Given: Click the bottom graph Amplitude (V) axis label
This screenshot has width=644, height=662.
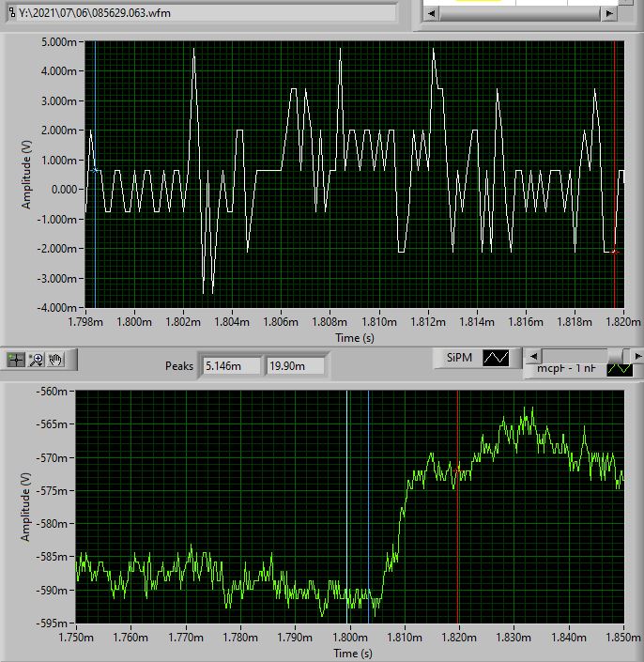Looking at the screenshot, I should (x=25, y=507).
